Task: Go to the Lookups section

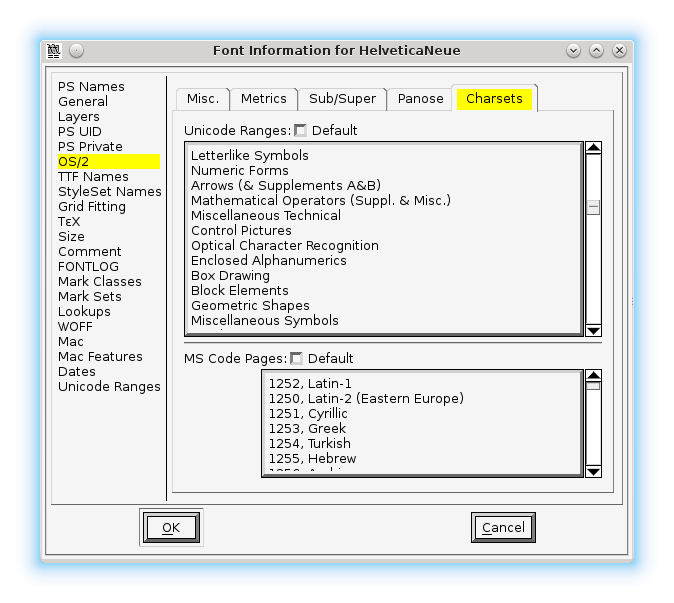Action: coord(84,312)
